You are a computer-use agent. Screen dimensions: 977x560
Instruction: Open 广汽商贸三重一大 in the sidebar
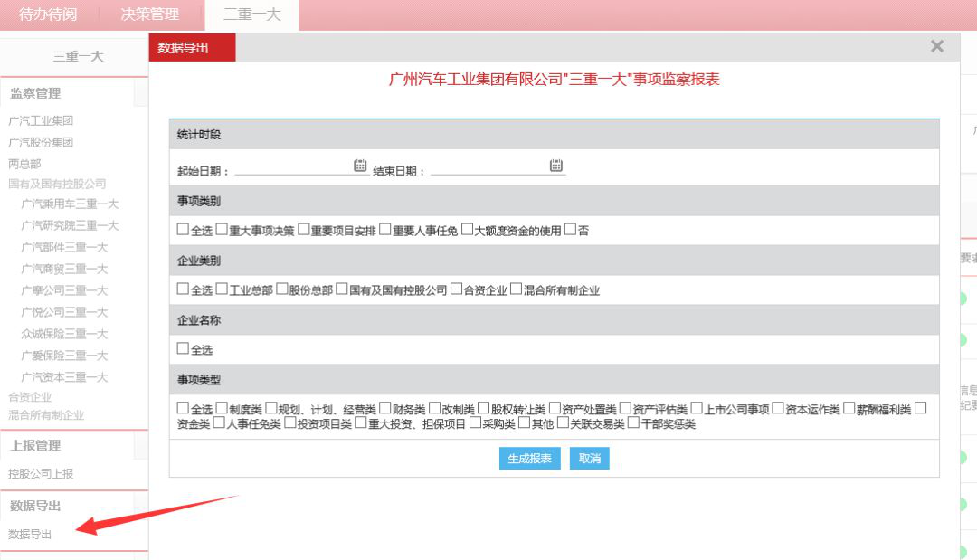pos(64,269)
